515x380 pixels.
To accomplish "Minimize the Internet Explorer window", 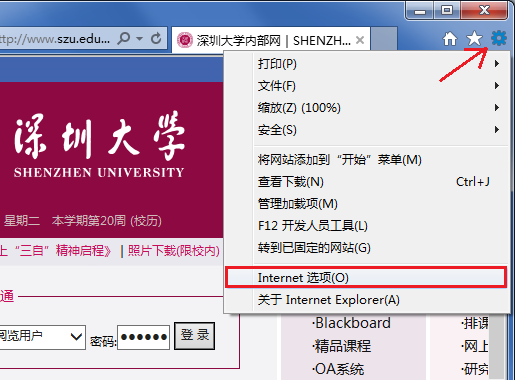I will [420, 11].
